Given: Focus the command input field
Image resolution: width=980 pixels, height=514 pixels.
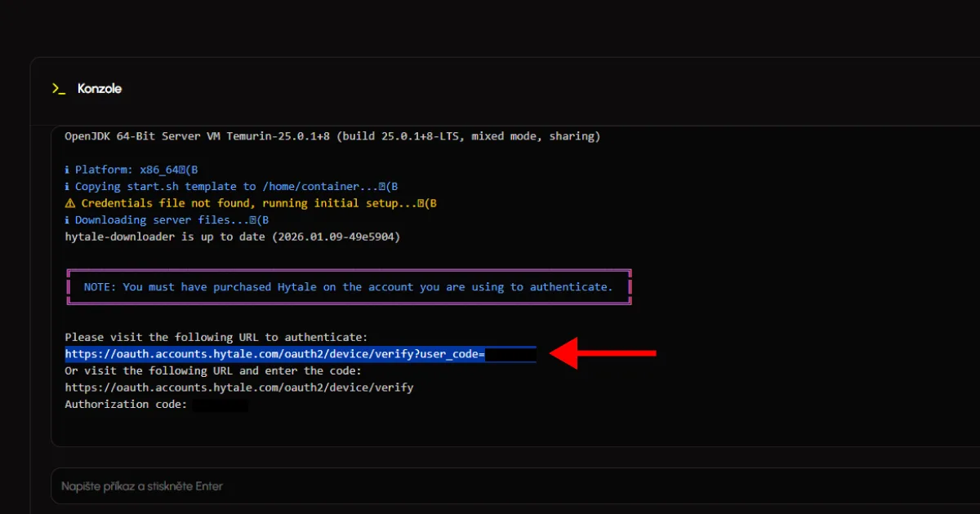Looking at the screenshot, I should tap(490, 486).
